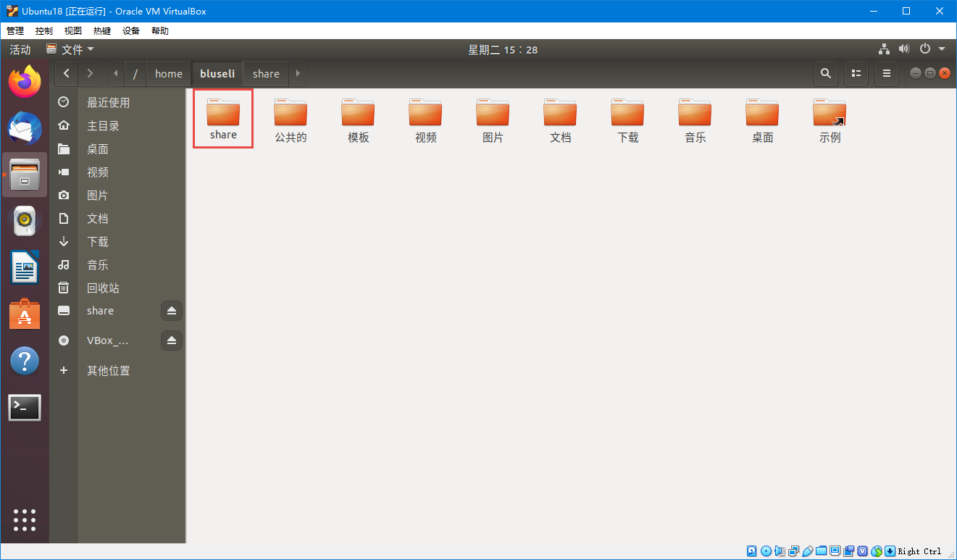Click the bluseli path segment

217,73
